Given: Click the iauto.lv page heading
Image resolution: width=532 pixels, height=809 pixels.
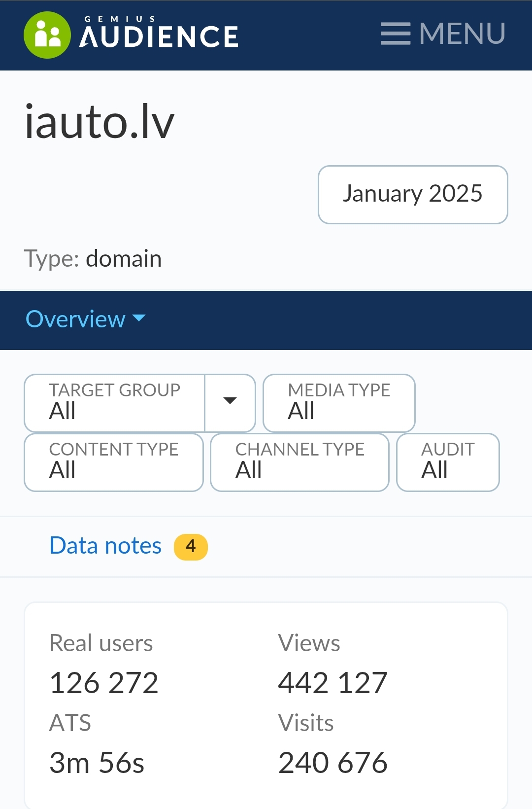Looking at the screenshot, I should click(x=100, y=122).
